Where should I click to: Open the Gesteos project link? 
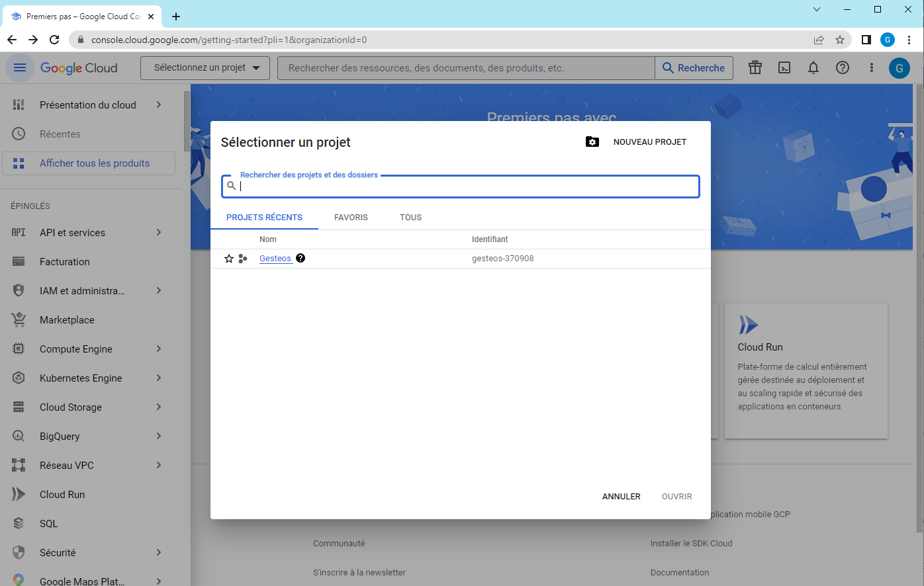coord(275,259)
